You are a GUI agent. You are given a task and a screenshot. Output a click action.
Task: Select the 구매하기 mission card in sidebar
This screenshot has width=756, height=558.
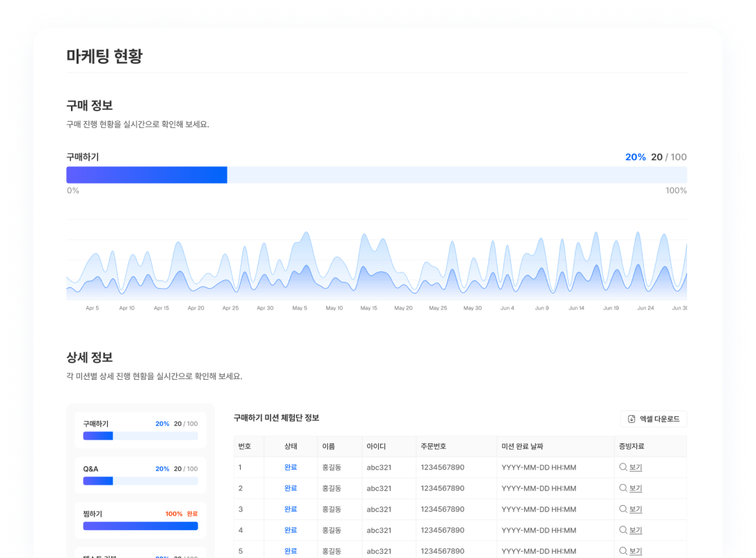pos(140,430)
